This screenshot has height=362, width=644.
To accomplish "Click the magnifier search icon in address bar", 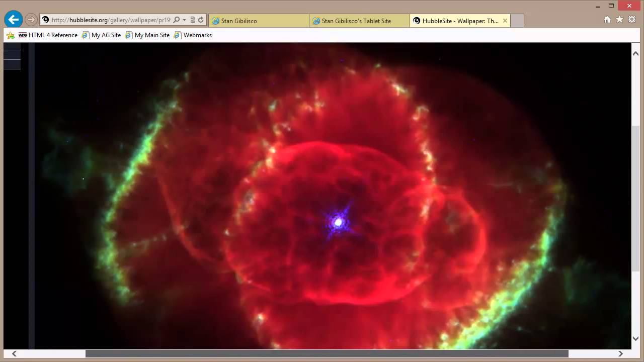I will tap(176, 20).
